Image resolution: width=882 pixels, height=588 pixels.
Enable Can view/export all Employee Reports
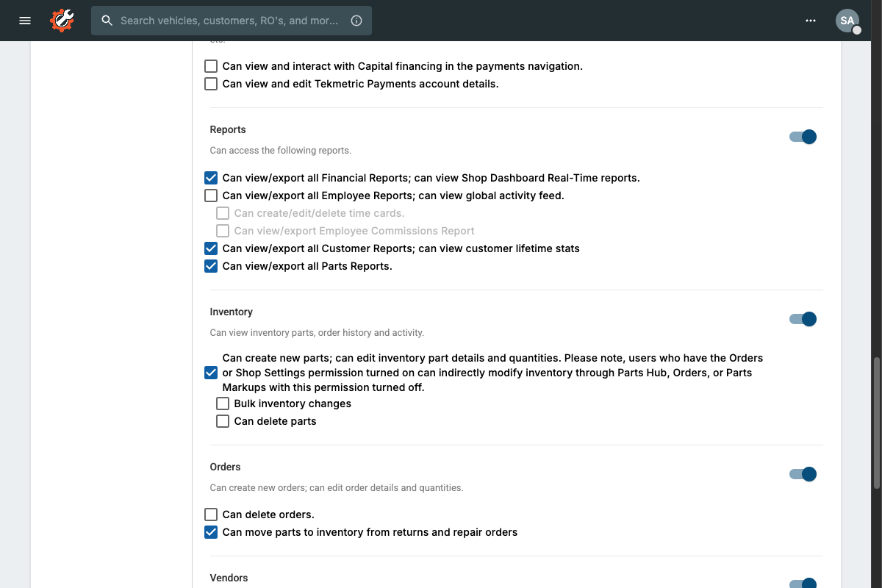(x=211, y=196)
